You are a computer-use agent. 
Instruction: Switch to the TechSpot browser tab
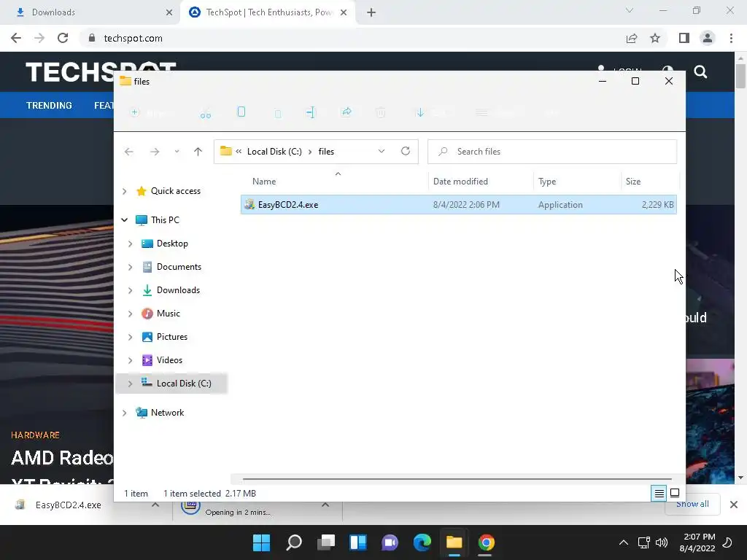pyautogui.click(x=269, y=12)
